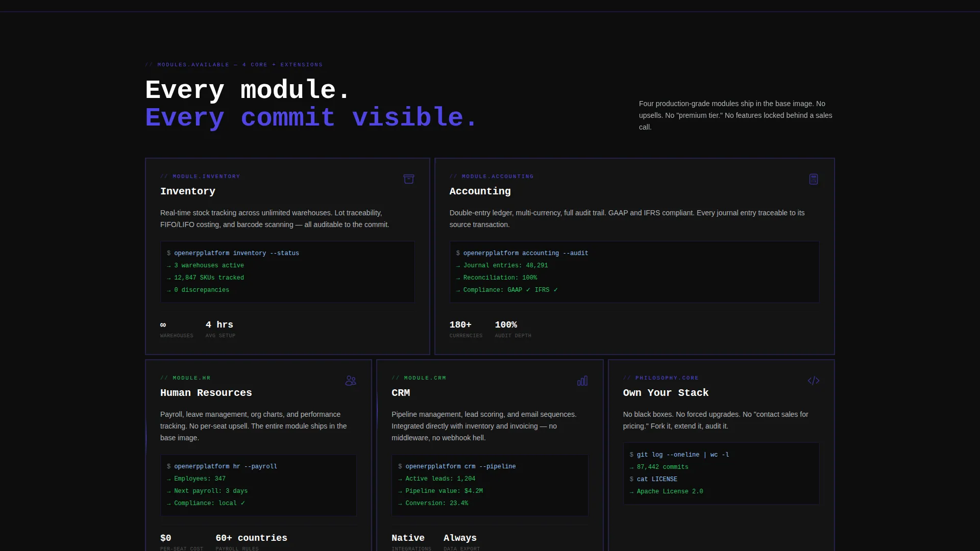
Task: Click 'Compliance: GAAP ✓ IFRS ✓' line
Action: pyautogui.click(x=510, y=290)
